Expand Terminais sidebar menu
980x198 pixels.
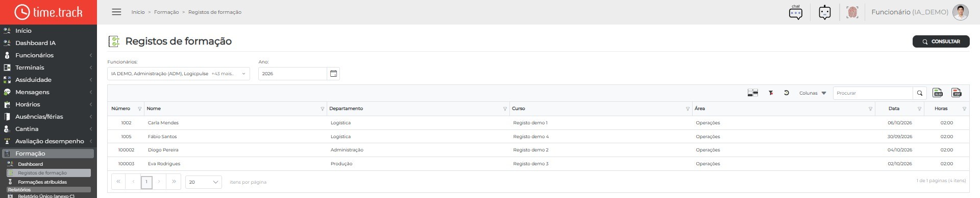pyautogui.click(x=48, y=68)
